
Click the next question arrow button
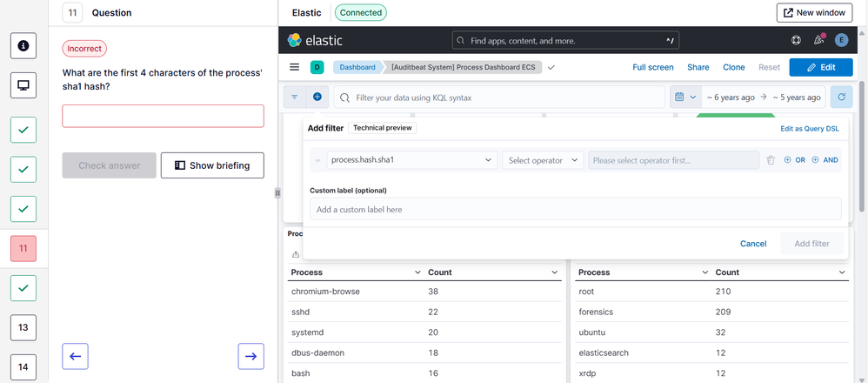click(250, 356)
